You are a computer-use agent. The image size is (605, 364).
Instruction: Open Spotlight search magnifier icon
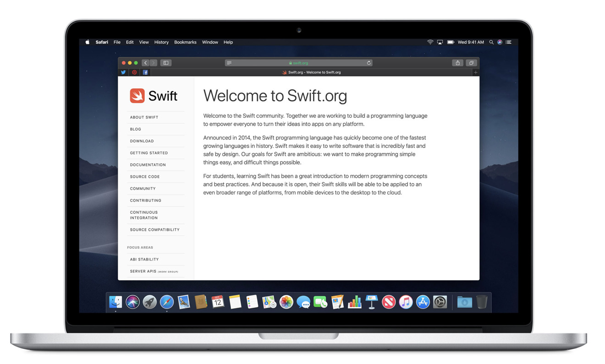[x=491, y=42]
